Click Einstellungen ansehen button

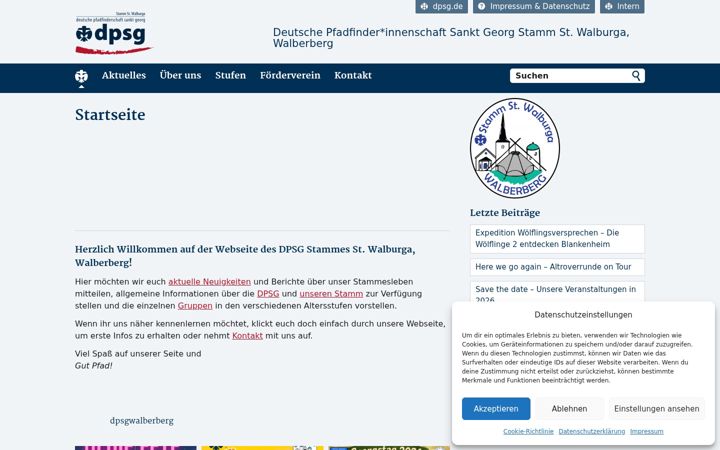point(657,409)
